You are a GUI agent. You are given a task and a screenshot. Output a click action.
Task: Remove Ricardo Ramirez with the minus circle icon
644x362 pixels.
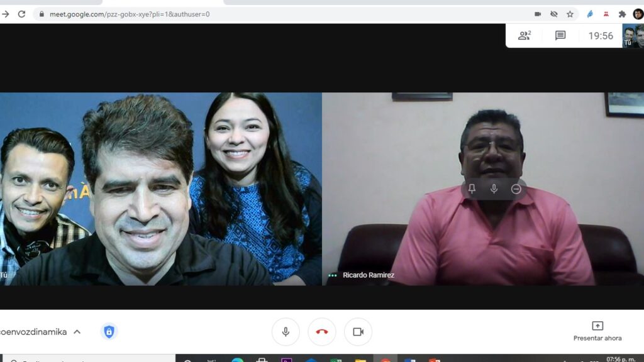click(x=516, y=189)
